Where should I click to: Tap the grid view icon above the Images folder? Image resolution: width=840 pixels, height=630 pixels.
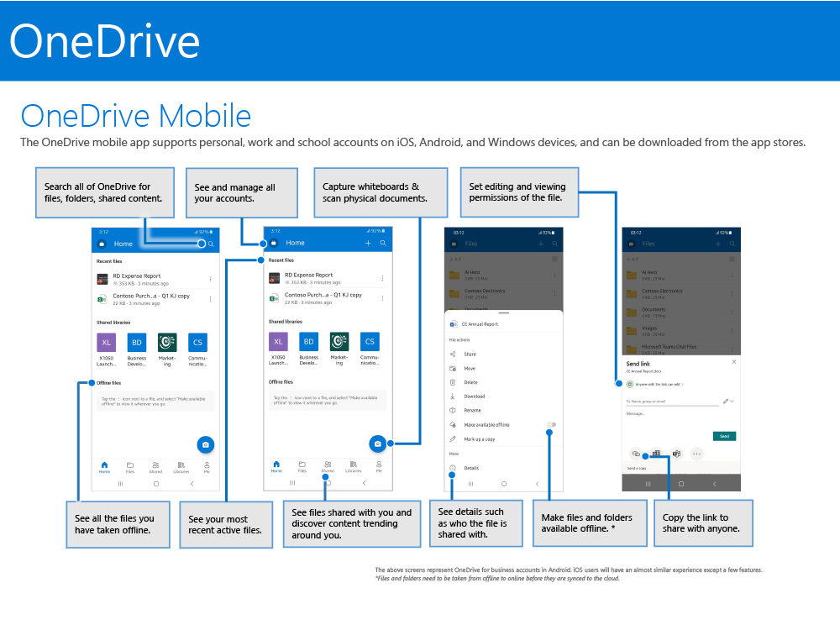coord(732,259)
